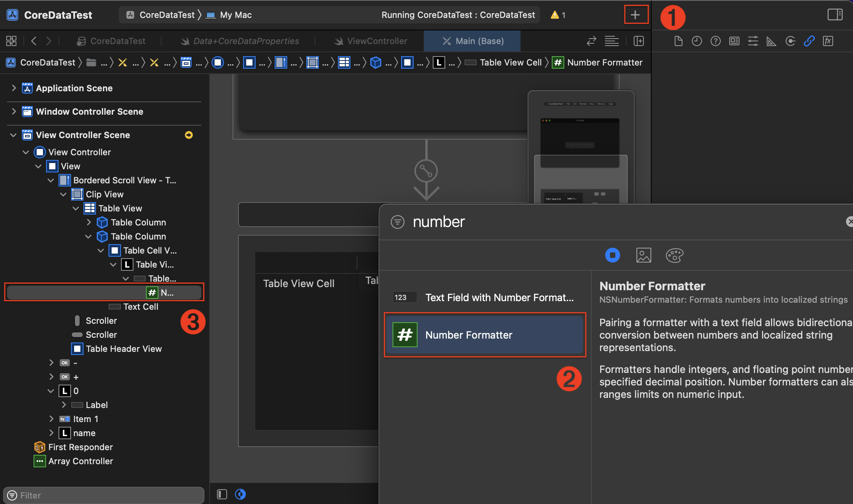
Task: Toggle the right inspector panel visibility
Action: click(835, 15)
